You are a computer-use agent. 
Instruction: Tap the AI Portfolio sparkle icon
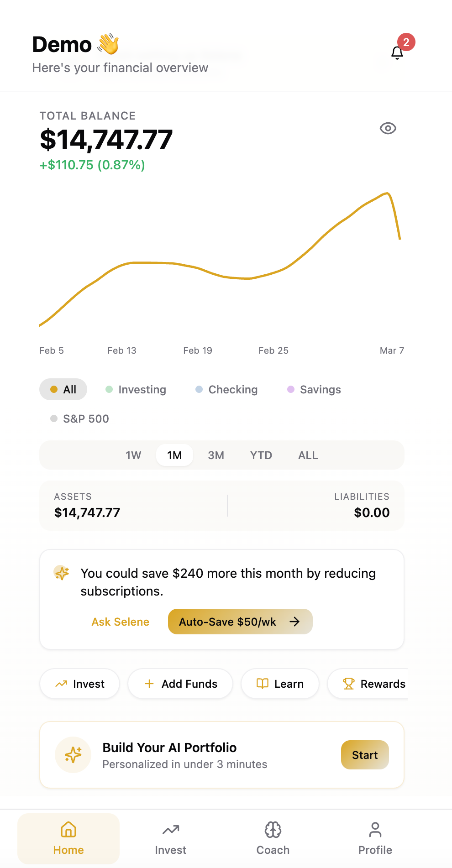[73, 755]
